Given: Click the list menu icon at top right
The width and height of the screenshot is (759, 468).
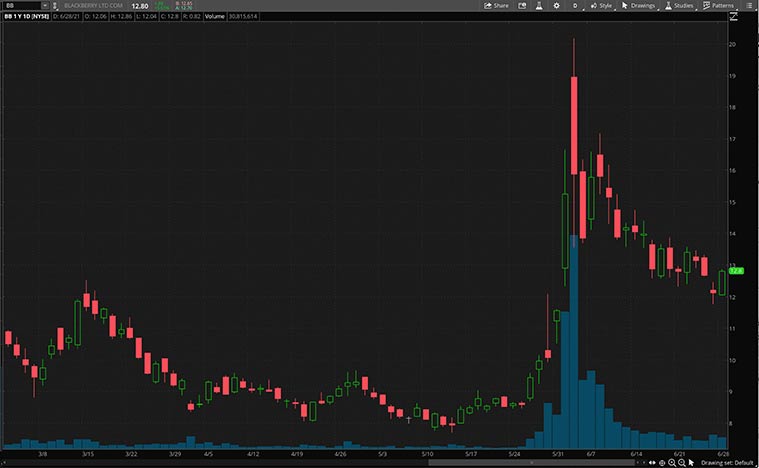Looking at the screenshot, I should pos(751,5).
